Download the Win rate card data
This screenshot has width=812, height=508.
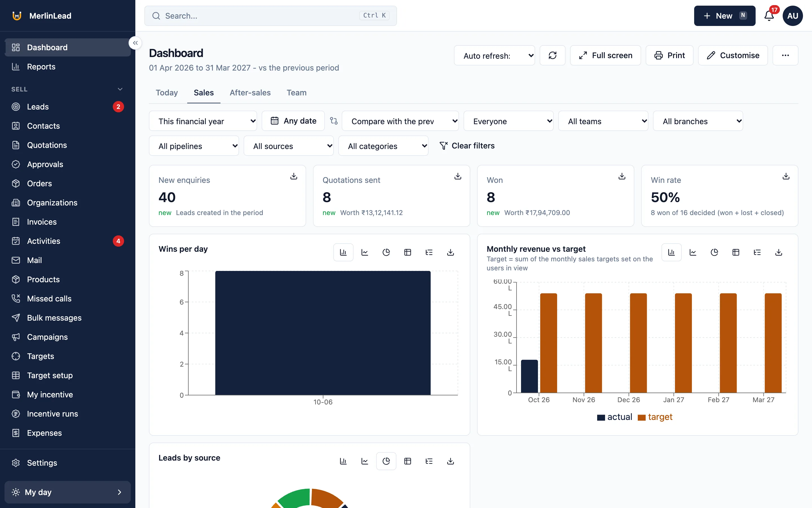pos(786,176)
